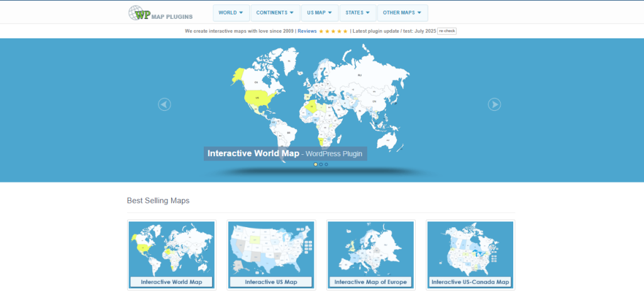Open the Continents dropdown menu

pos(275,13)
